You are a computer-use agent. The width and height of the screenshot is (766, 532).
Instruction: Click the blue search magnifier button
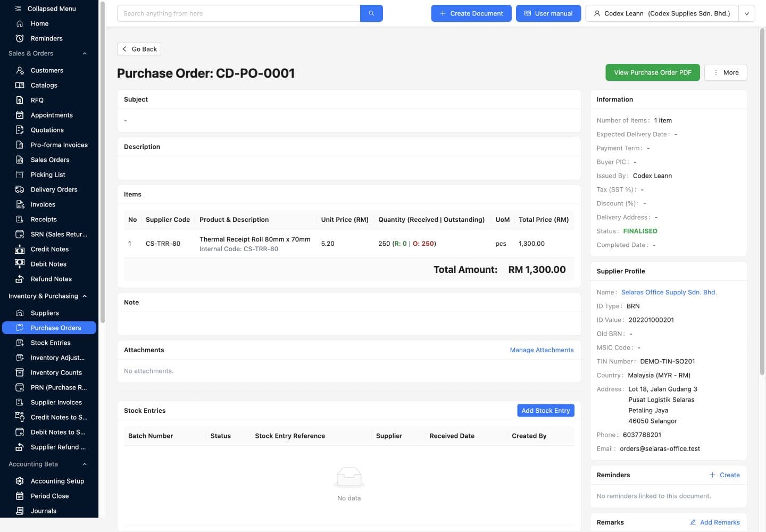[371, 13]
